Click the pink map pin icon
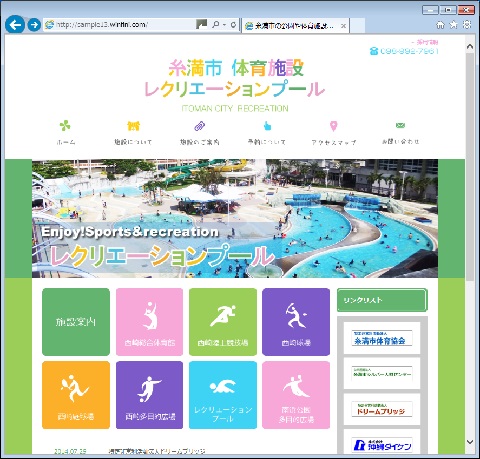This screenshot has width=480, height=459. (x=334, y=126)
